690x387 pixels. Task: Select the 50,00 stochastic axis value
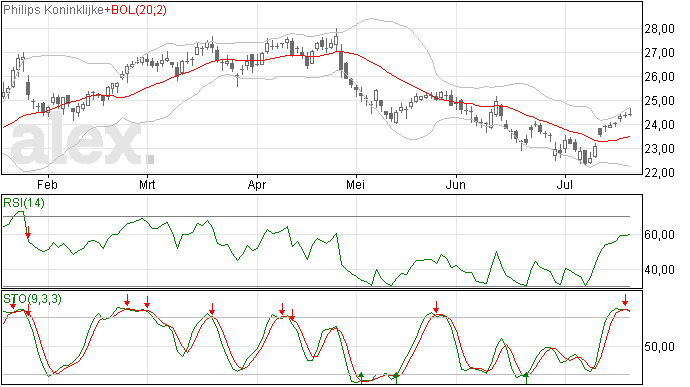[659, 347]
